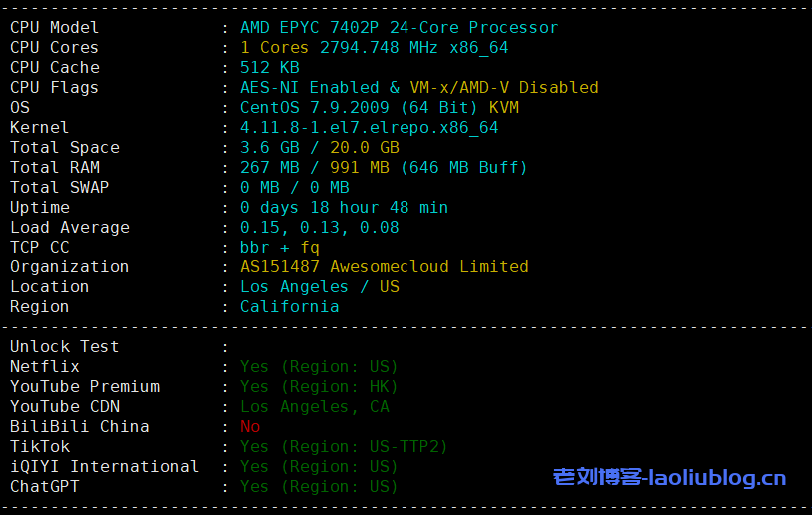The image size is (812, 515).
Task: Click the load average 0.15, 0.13, 0.08 value
Action: click(x=319, y=228)
